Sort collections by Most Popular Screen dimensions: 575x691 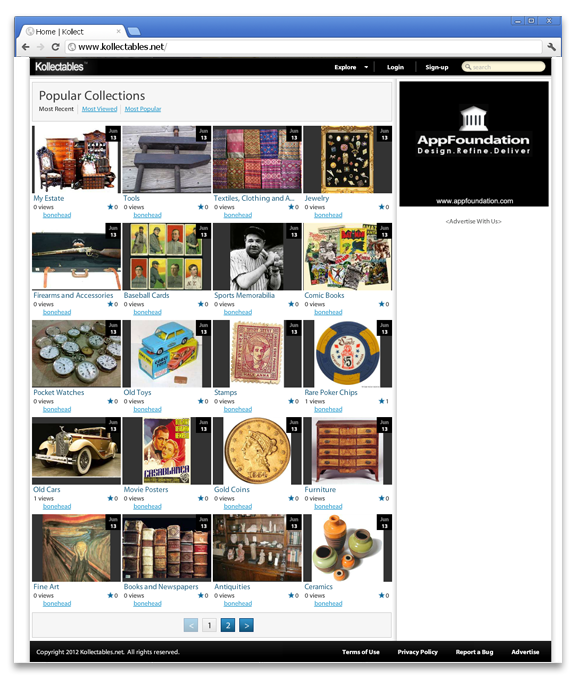point(143,109)
